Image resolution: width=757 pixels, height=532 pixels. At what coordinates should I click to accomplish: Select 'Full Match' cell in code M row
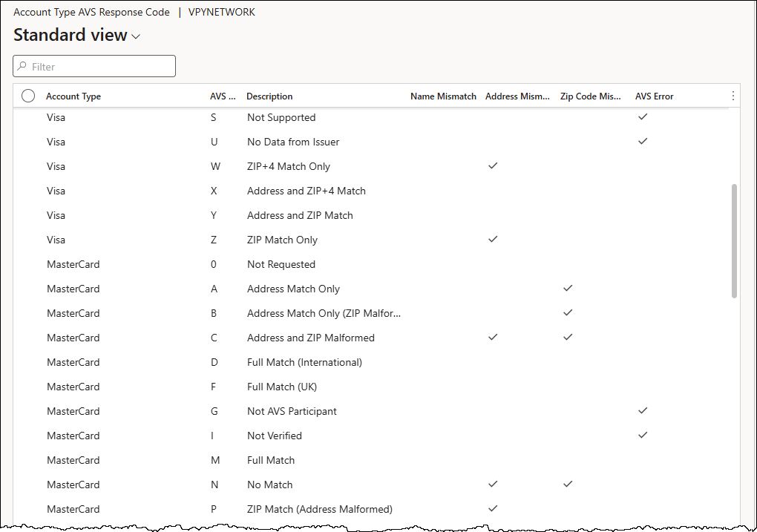(271, 460)
